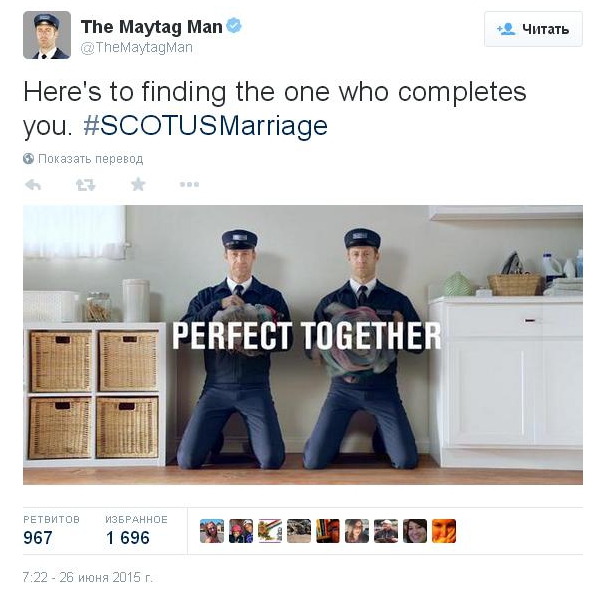Click the @TheMaytagMan handle
This screenshot has height=601, width=601.
click(x=136, y=48)
